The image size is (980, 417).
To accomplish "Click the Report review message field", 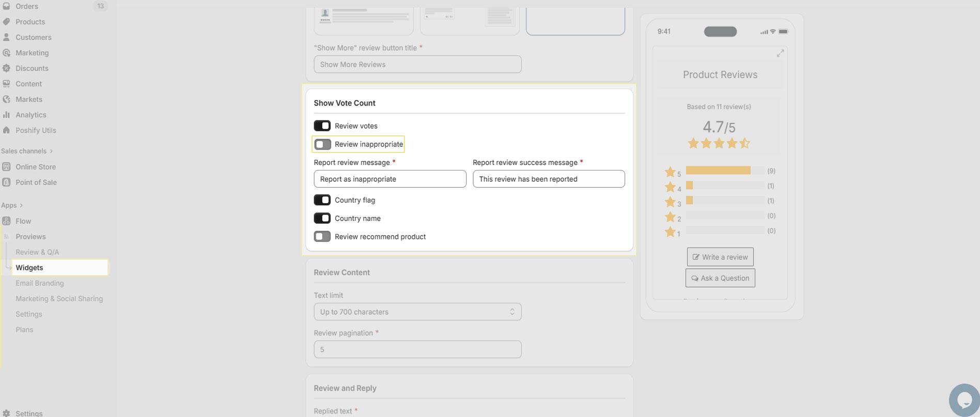I will [390, 179].
